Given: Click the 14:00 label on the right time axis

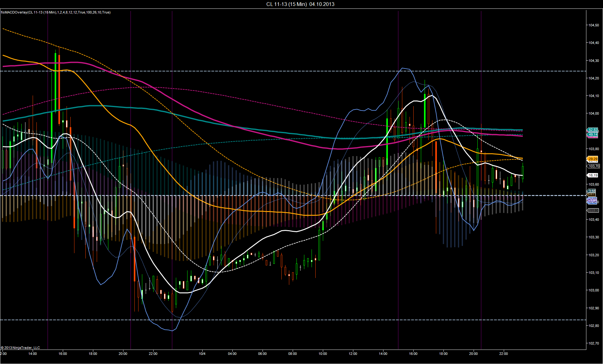Looking at the screenshot, I should point(383,354).
